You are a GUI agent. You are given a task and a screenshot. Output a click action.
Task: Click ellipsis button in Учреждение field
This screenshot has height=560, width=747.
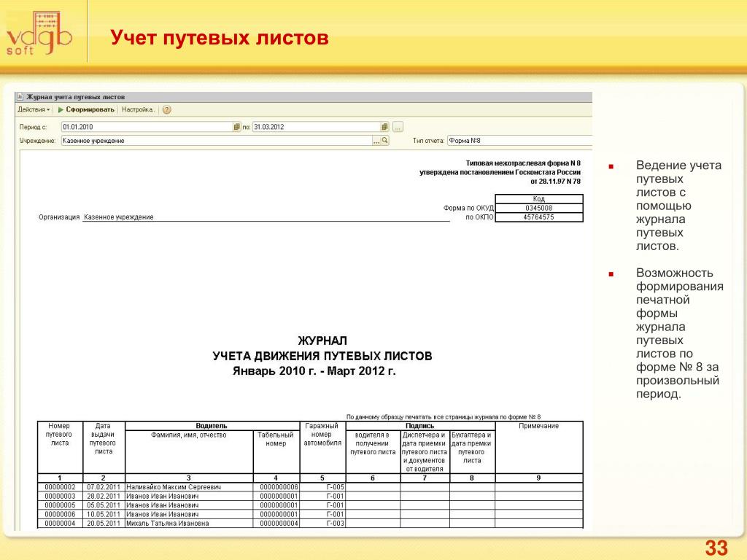point(376,141)
